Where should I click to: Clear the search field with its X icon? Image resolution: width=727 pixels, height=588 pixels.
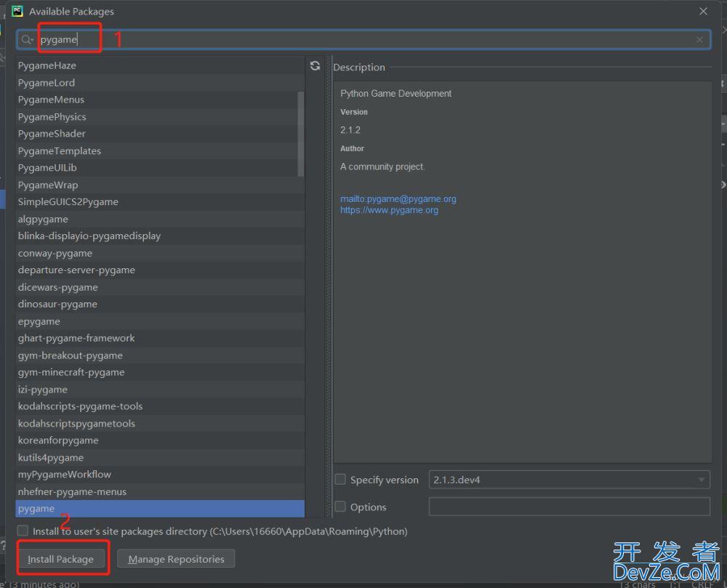point(699,40)
